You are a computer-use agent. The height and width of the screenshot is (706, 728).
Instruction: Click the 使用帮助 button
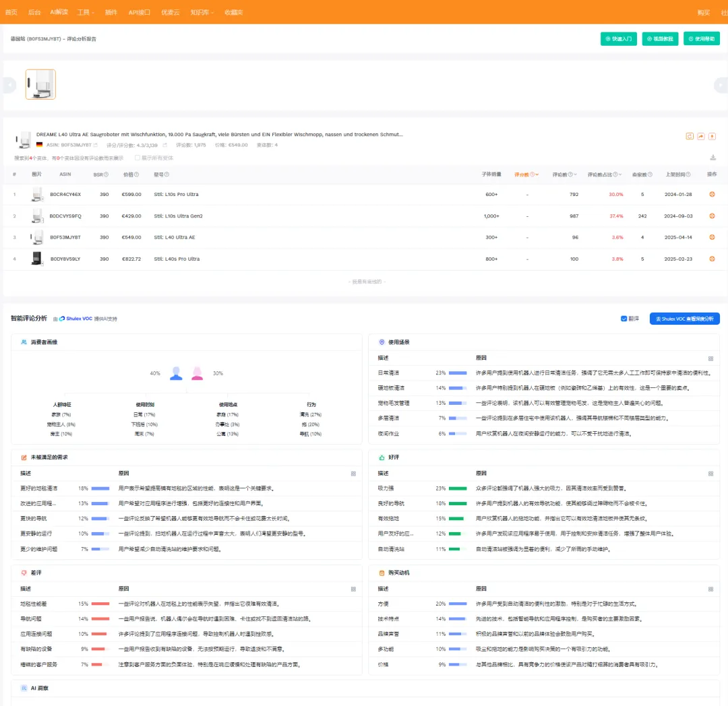coord(702,39)
